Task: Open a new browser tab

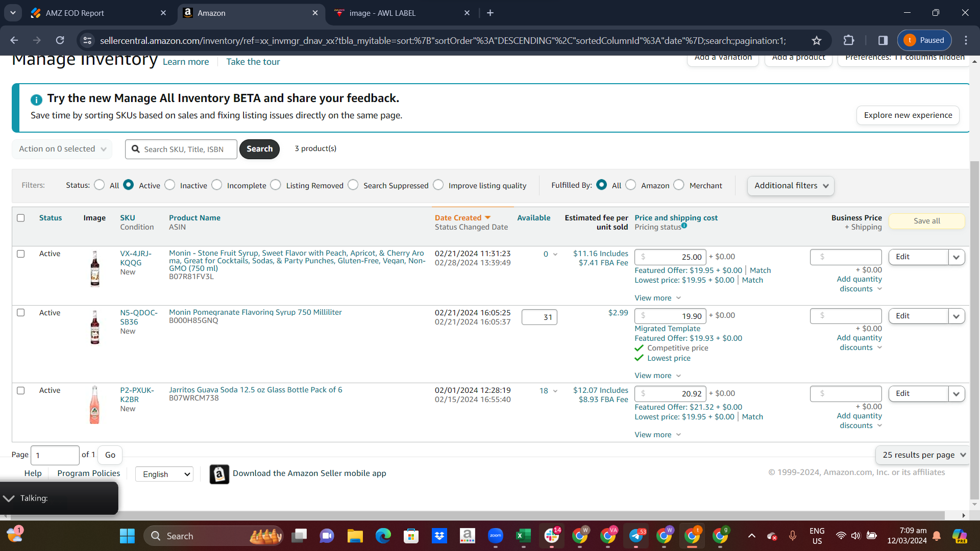Action: [x=490, y=13]
